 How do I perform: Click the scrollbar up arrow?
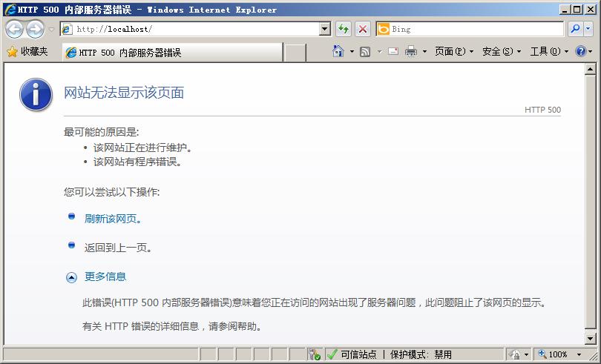(x=590, y=70)
